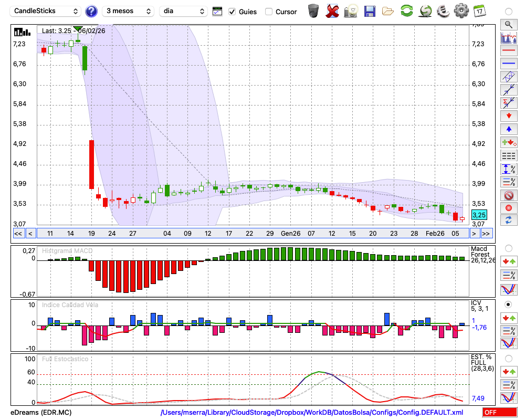This screenshot has width=525, height=420.
Task: Click the green triangle marker above the candles
Action: [x=78, y=29]
